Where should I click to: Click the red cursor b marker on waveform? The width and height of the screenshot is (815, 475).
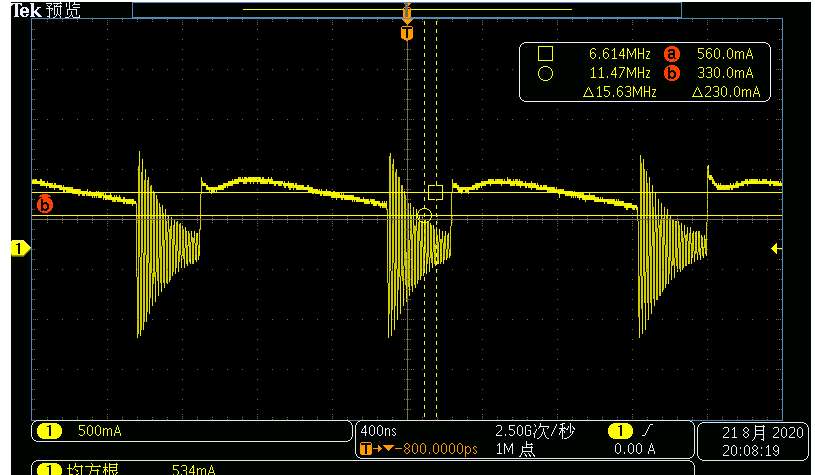point(45,204)
